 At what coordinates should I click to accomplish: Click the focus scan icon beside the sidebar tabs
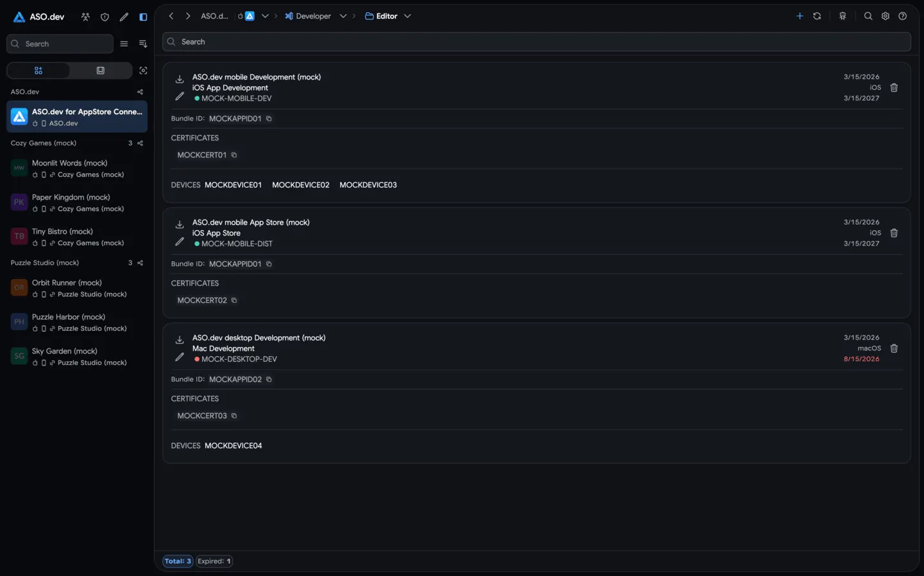click(x=143, y=71)
